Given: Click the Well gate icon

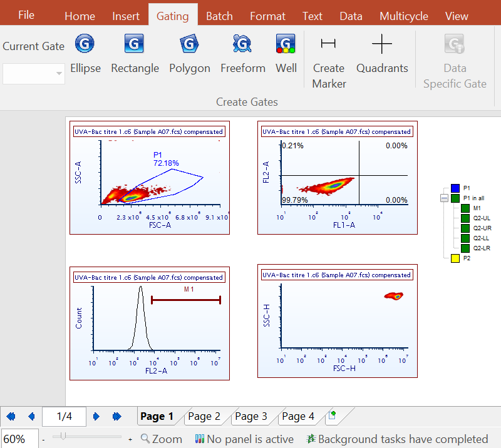Looking at the screenshot, I should (286, 53).
